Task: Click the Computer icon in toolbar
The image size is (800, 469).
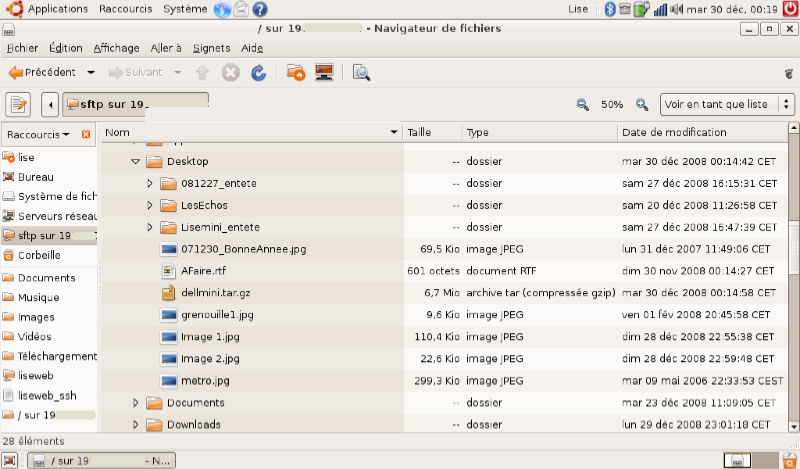Action: coord(324,72)
